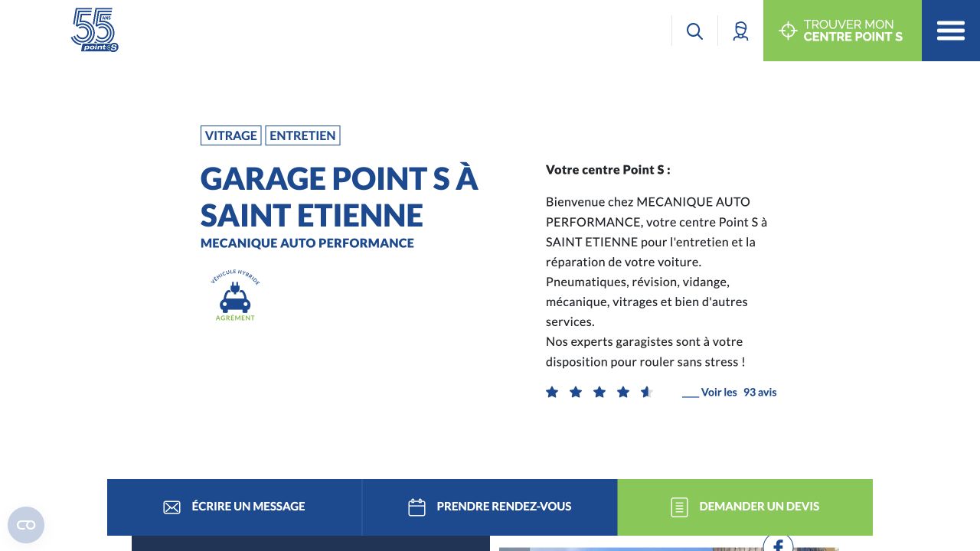
Task: Click Prendre rendez-vous button
Action: [490, 507]
